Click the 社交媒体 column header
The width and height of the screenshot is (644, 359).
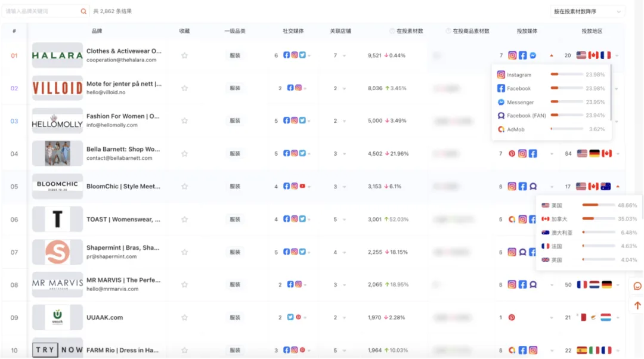[x=293, y=31]
